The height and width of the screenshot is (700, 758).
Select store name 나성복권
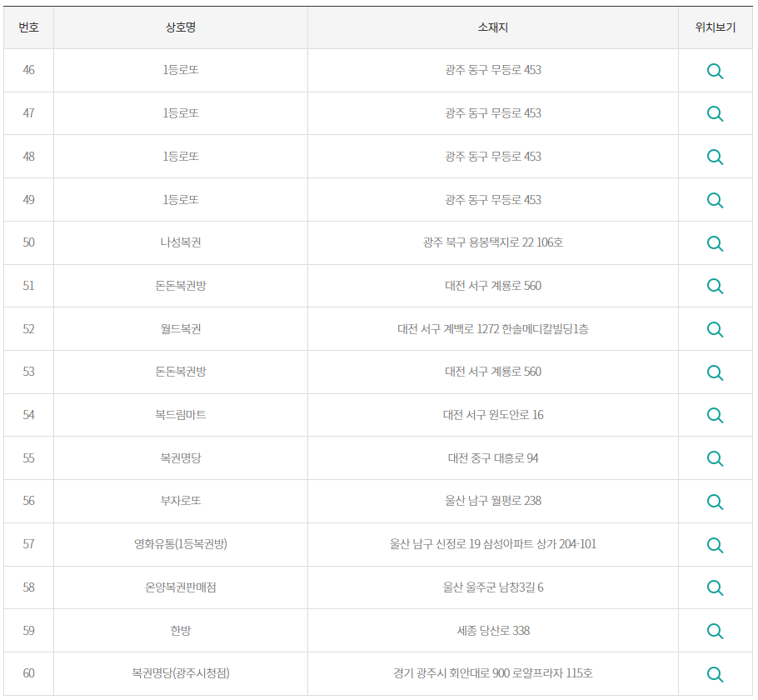click(180, 242)
